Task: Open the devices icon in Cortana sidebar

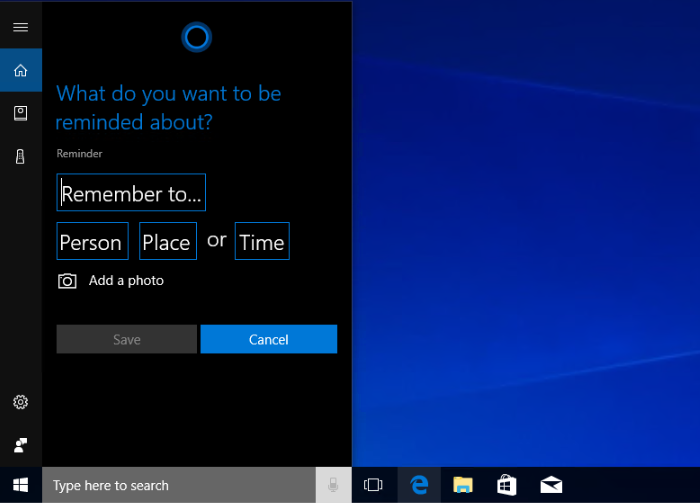Action: (21, 156)
